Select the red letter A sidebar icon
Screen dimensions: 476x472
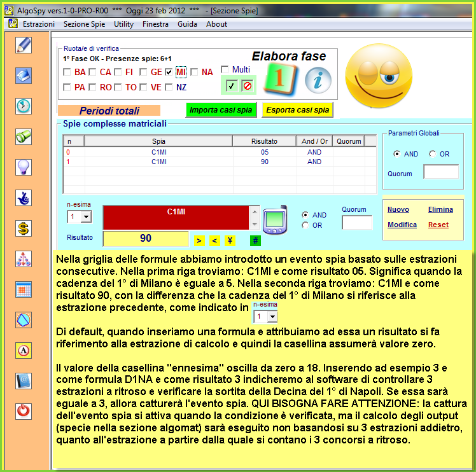tap(24, 351)
